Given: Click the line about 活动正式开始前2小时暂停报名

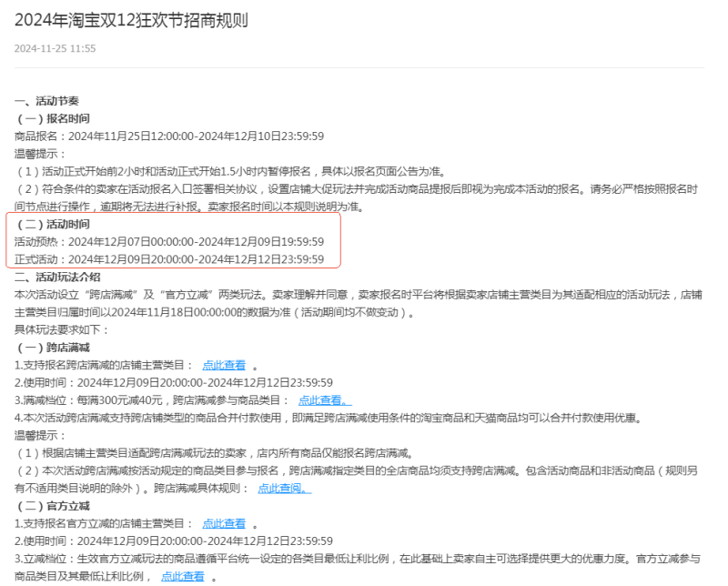Looking at the screenshot, I should pyautogui.click(x=230, y=172).
